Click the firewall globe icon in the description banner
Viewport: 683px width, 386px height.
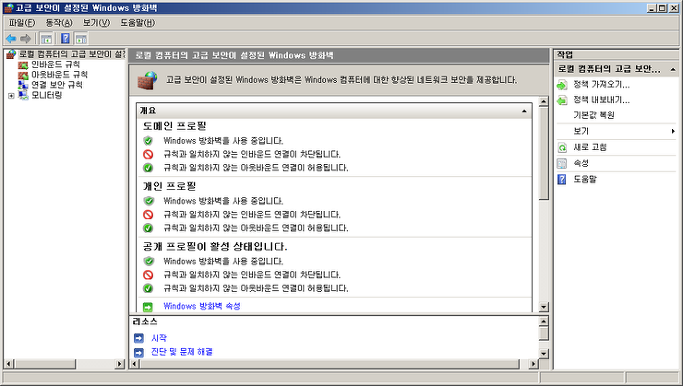point(147,80)
